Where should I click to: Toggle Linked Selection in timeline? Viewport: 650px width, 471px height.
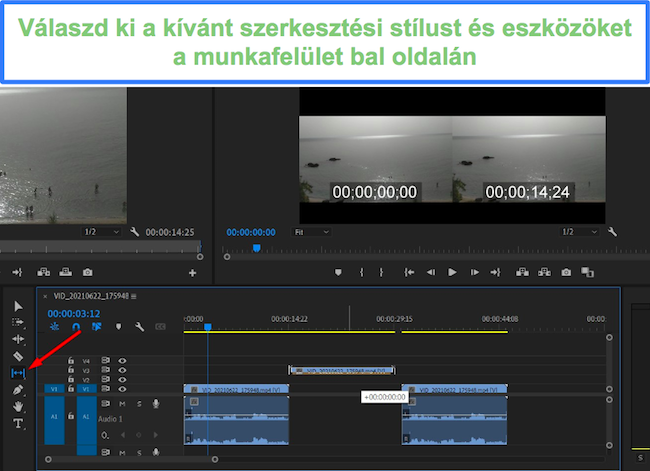(97, 327)
